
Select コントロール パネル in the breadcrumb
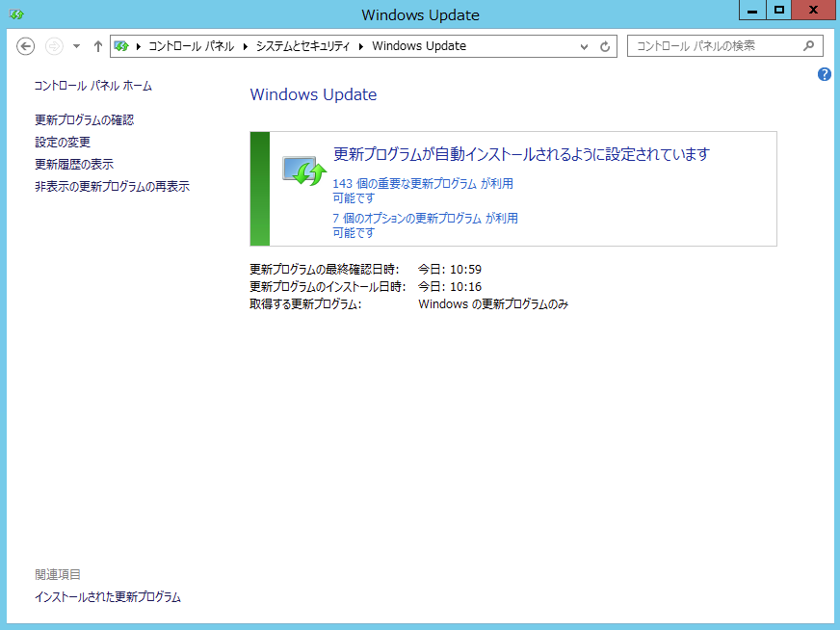tap(192, 46)
